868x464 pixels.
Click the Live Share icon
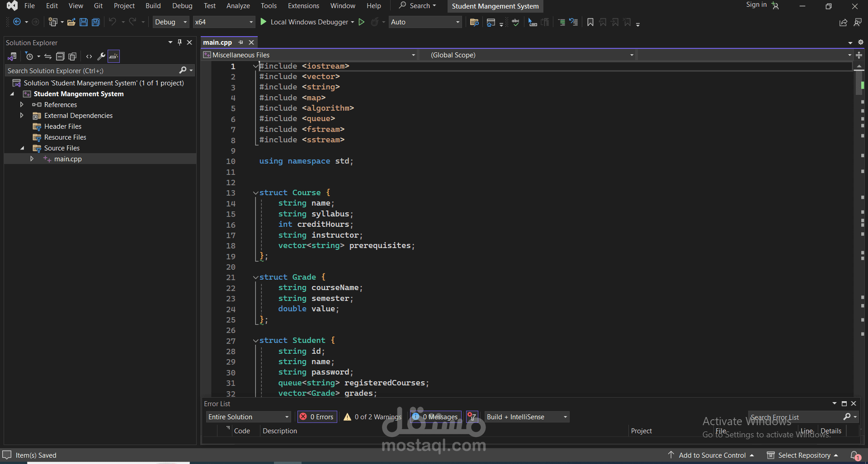point(843,22)
